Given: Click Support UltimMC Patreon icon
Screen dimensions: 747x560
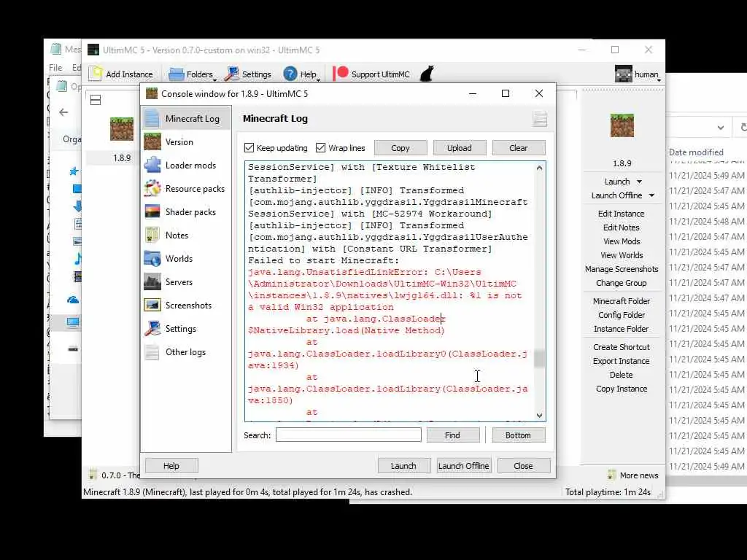Looking at the screenshot, I should coord(341,74).
